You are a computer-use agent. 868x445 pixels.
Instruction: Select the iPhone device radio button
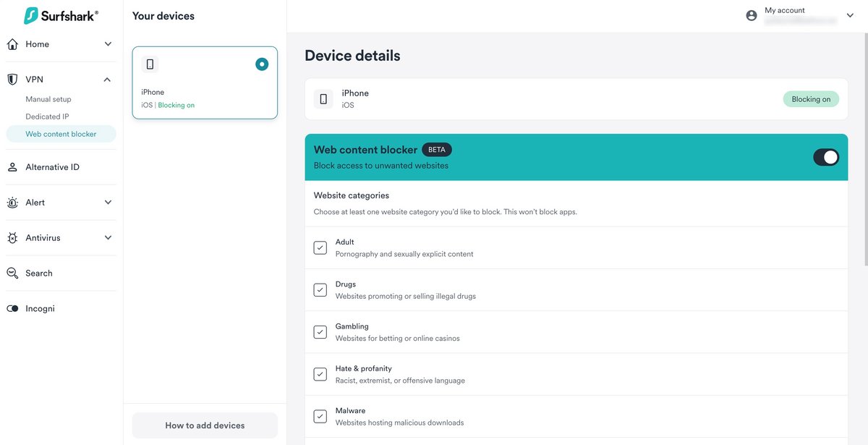[262, 64]
